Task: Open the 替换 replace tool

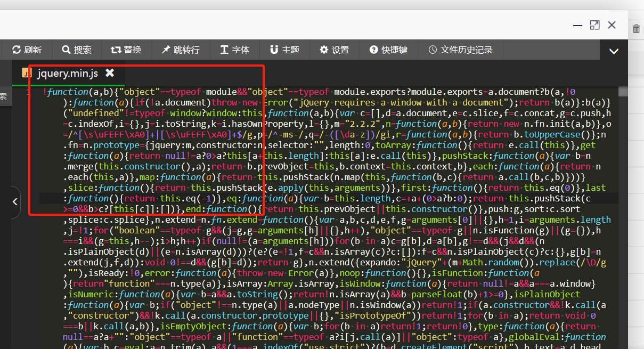Action: pyautogui.click(x=126, y=50)
